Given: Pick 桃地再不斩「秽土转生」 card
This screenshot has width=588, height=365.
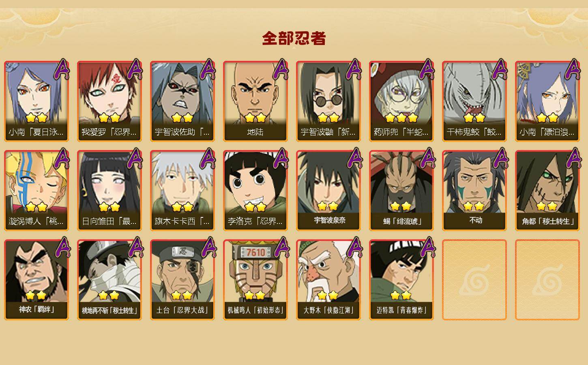Looking at the screenshot, I should (x=109, y=280).
